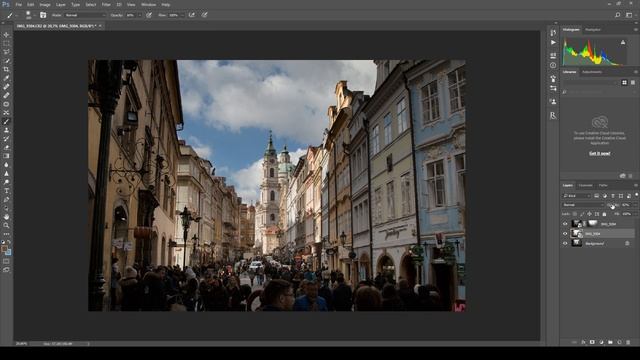
Task: Add a layer style fx
Action: point(583,342)
